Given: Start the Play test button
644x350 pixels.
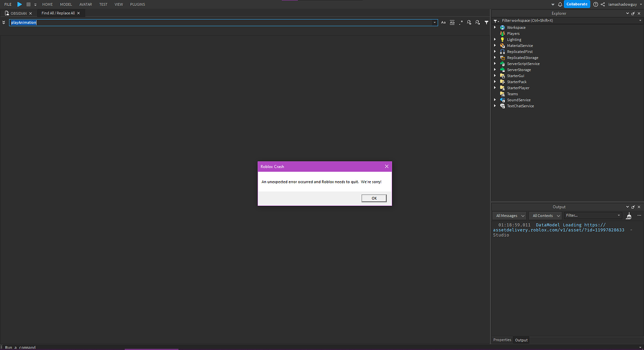Looking at the screenshot, I should 20,4.
